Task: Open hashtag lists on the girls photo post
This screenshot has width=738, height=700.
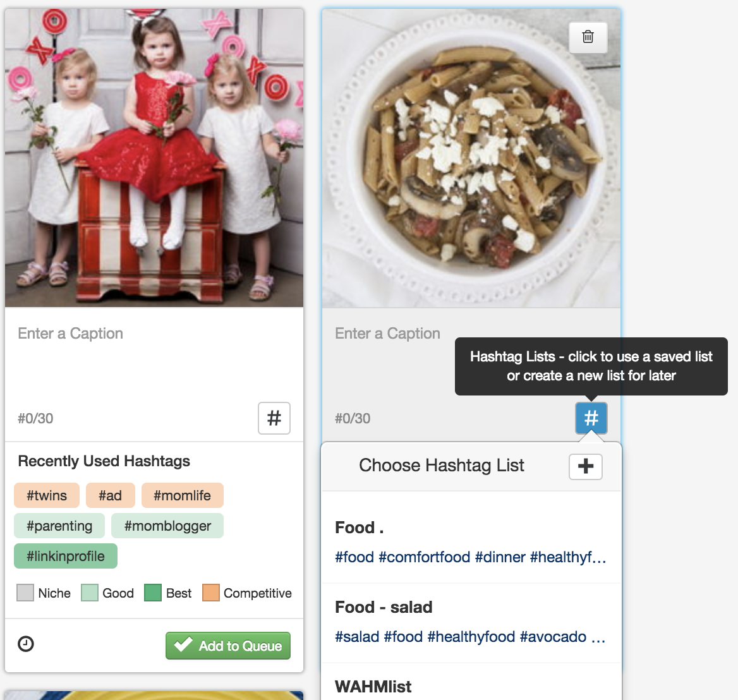Action: click(274, 418)
